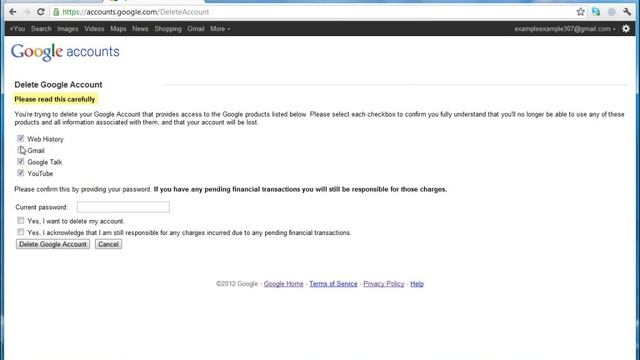Reload the page with the refresh icon
This screenshot has height=360, width=640.
tap(40, 12)
